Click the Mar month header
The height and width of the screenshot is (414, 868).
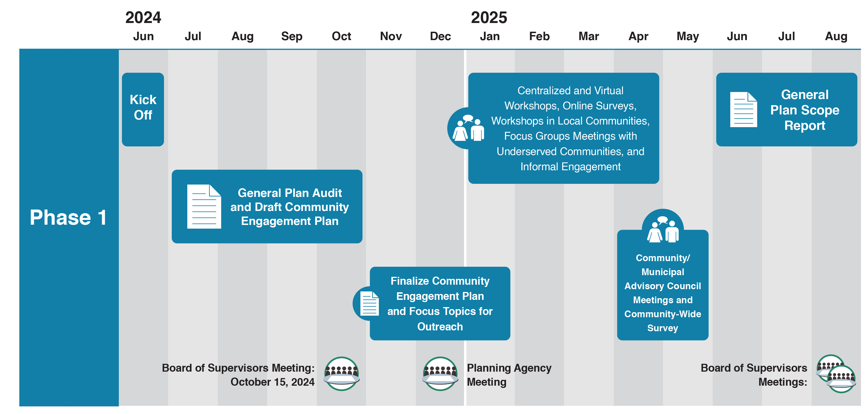pyautogui.click(x=589, y=36)
